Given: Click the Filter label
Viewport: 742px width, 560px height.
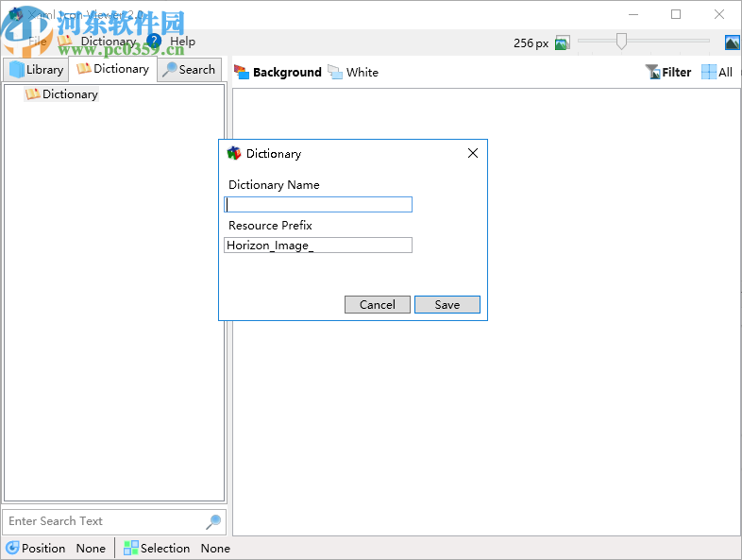Looking at the screenshot, I should tap(676, 73).
